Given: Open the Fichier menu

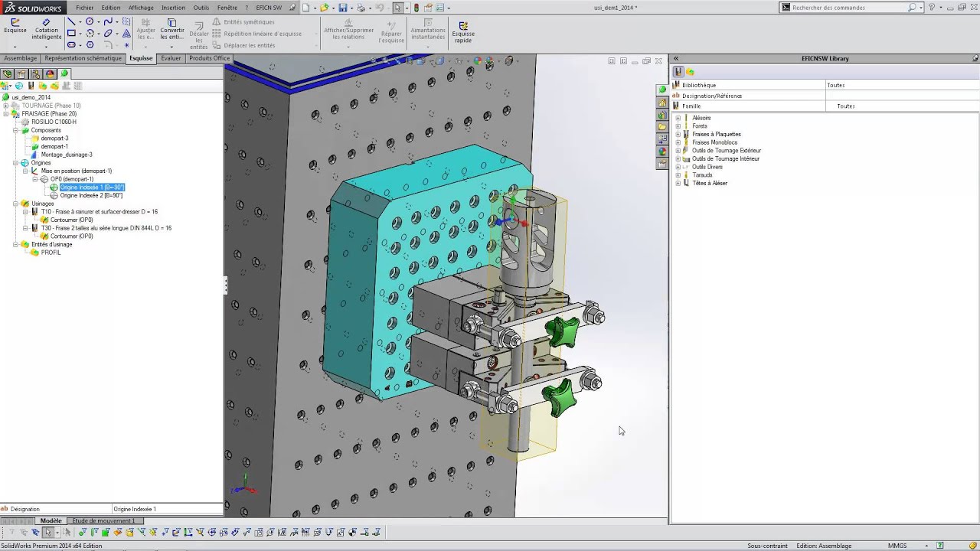Looking at the screenshot, I should pos(84,8).
